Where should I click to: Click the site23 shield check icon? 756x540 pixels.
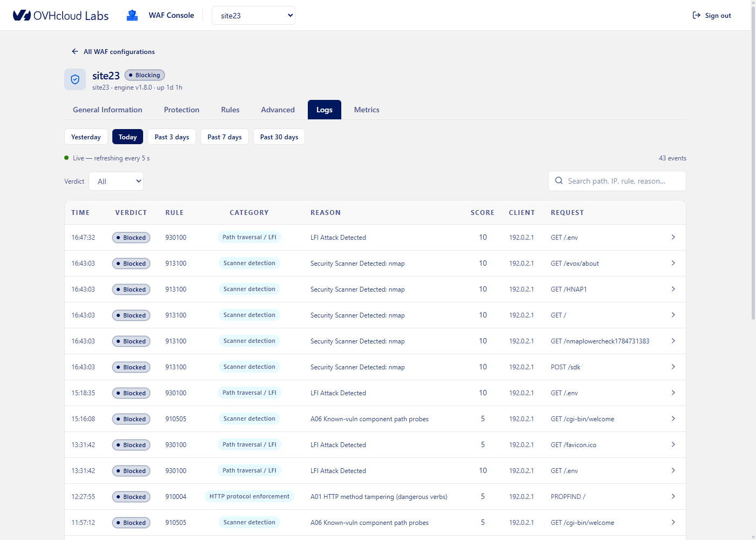coord(75,79)
